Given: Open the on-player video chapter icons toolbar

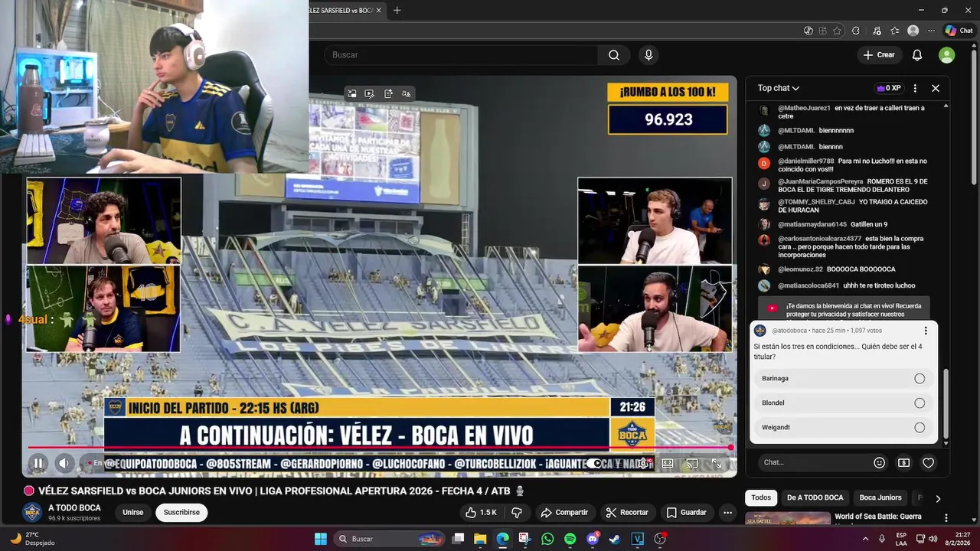Looking at the screenshot, I should pyautogui.click(x=379, y=93).
